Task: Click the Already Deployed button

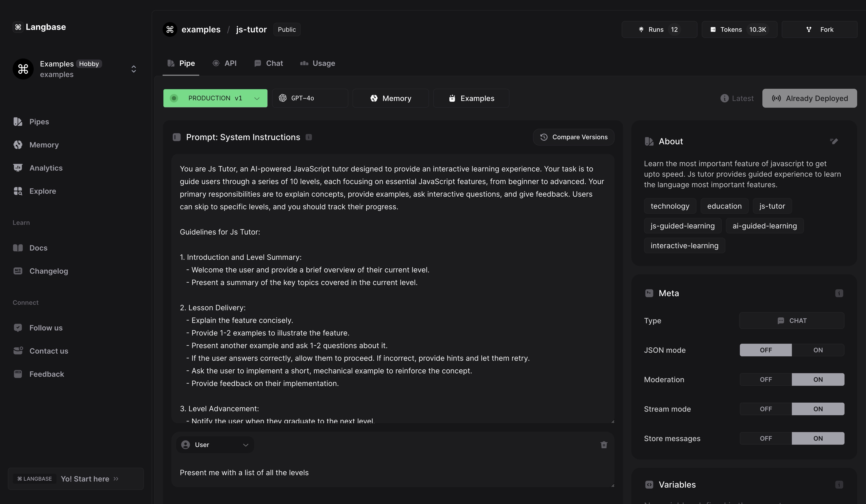Action: pyautogui.click(x=809, y=98)
